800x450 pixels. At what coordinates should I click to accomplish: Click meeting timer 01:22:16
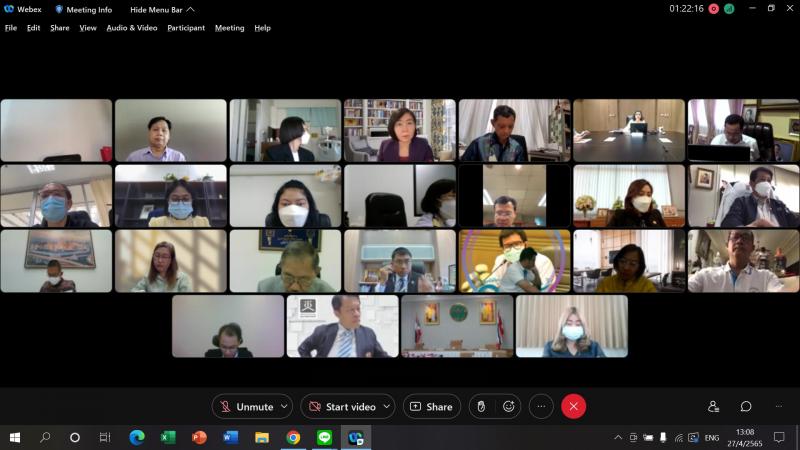click(686, 9)
